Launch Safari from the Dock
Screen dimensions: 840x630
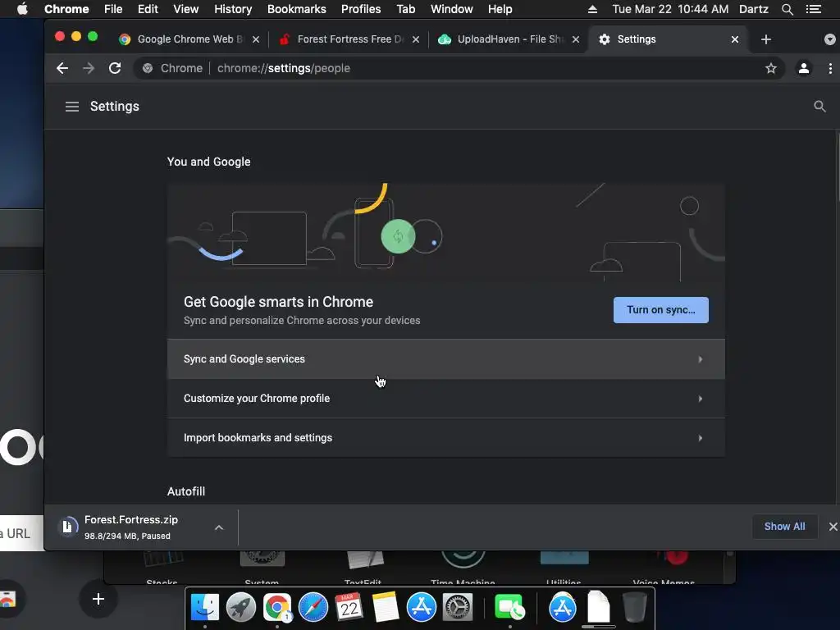(313, 608)
